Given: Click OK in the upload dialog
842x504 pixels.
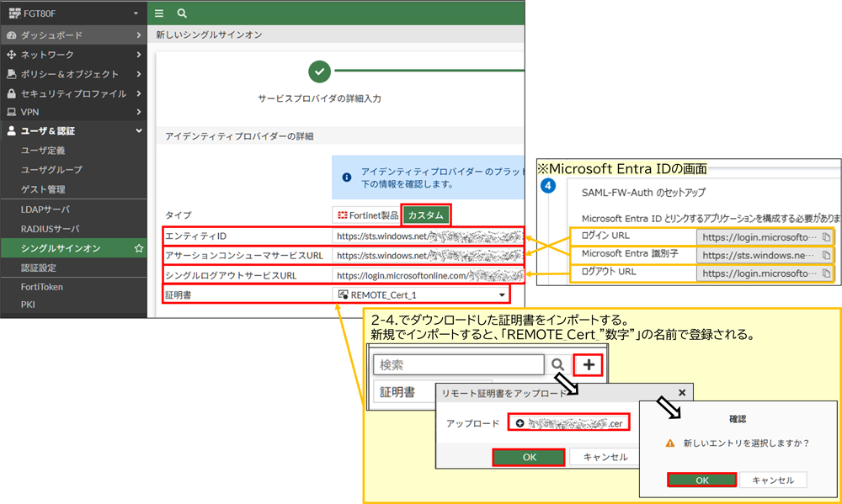Looking at the screenshot, I should (529, 458).
